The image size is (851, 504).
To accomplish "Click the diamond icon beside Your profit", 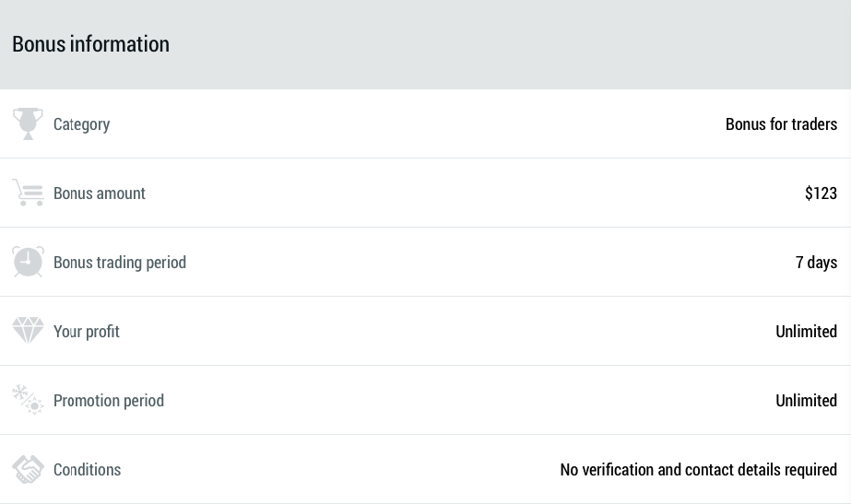I will (x=28, y=331).
